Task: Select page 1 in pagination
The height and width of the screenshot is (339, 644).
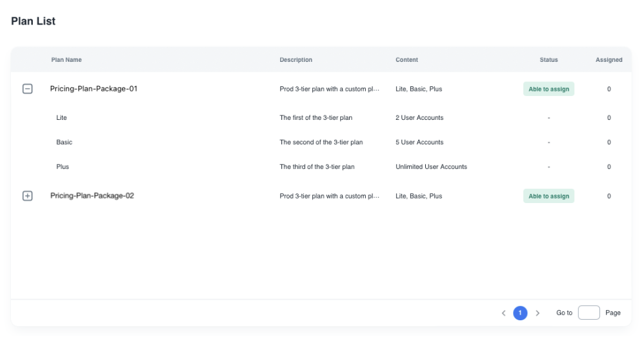Action: pyautogui.click(x=520, y=313)
